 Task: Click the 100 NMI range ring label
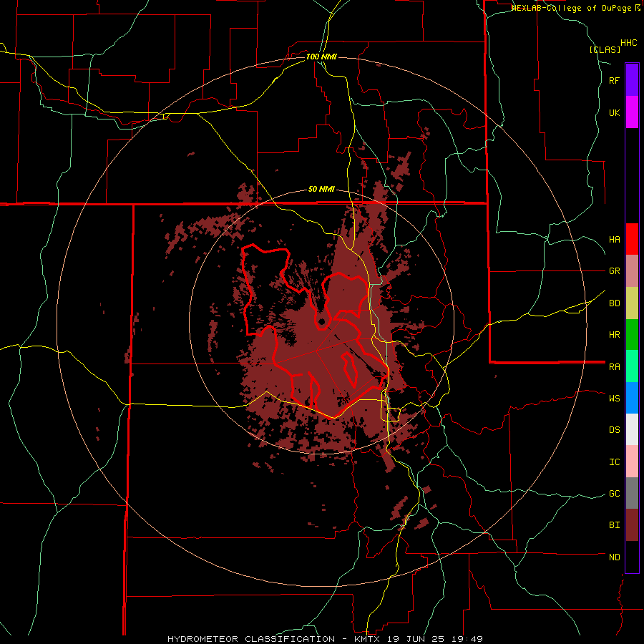click(x=321, y=57)
